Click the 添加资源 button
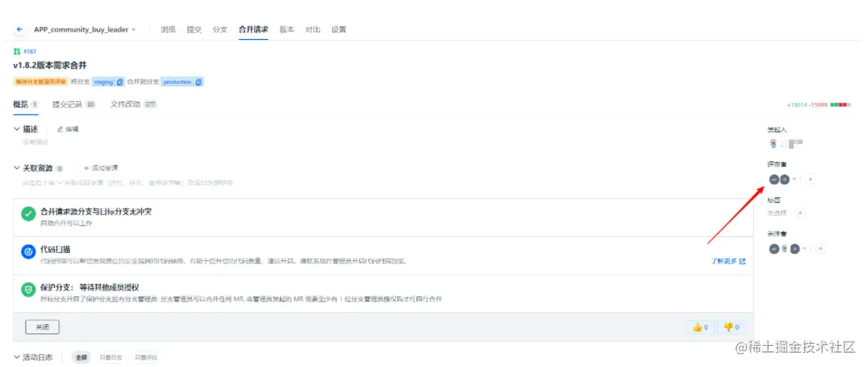This screenshot has height=367, width=868. point(100,167)
